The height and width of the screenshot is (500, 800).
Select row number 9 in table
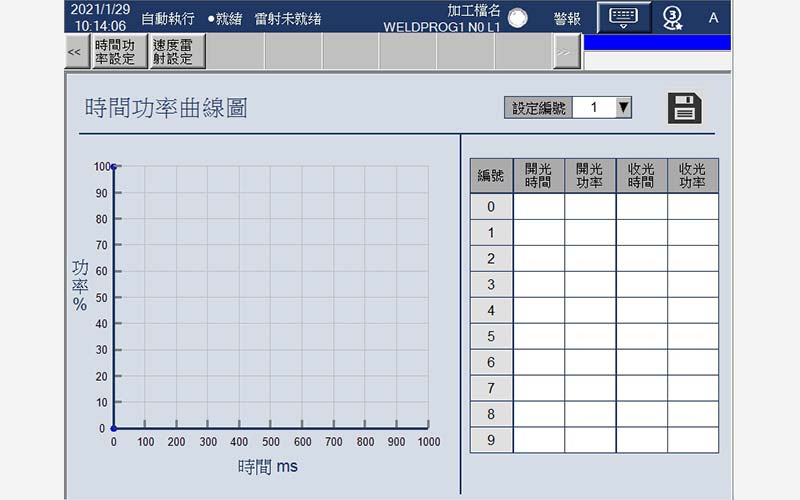click(491, 440)
